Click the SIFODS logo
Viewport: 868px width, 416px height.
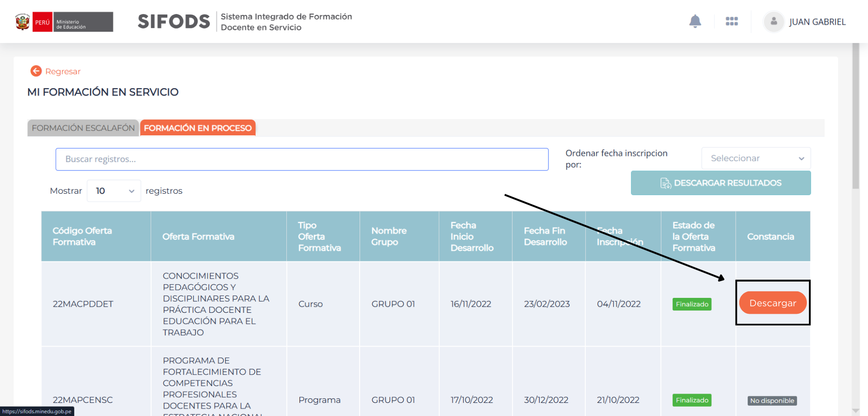[174, 21]
